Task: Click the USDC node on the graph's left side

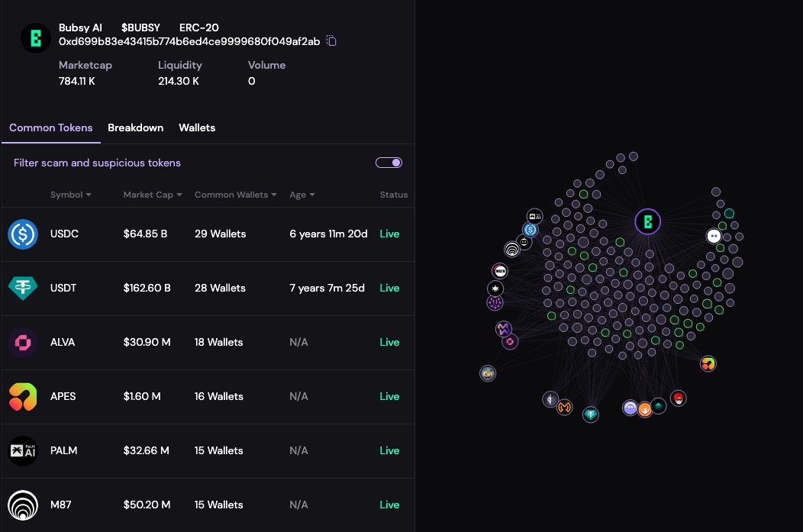Action: tap(530, 229)
